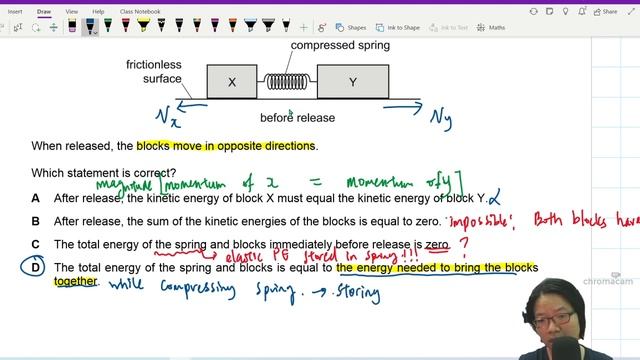
Task: Click the 'compressed spring' diagram label
Action: 340,45
